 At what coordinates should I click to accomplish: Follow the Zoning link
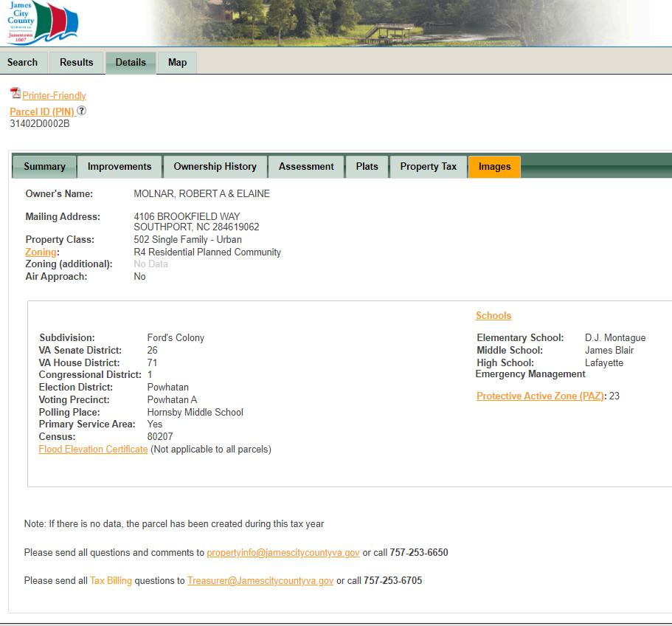(x=41, y=252)
